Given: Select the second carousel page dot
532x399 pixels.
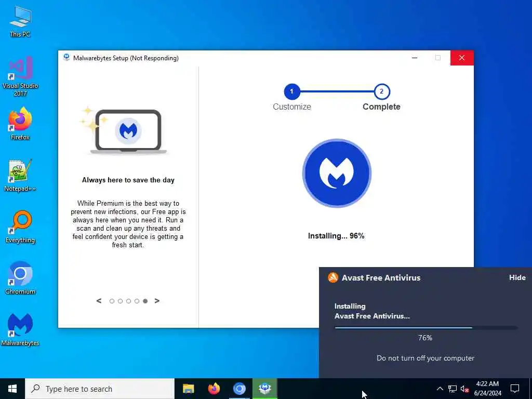Looking at the screenshot, I should (120, 301).
